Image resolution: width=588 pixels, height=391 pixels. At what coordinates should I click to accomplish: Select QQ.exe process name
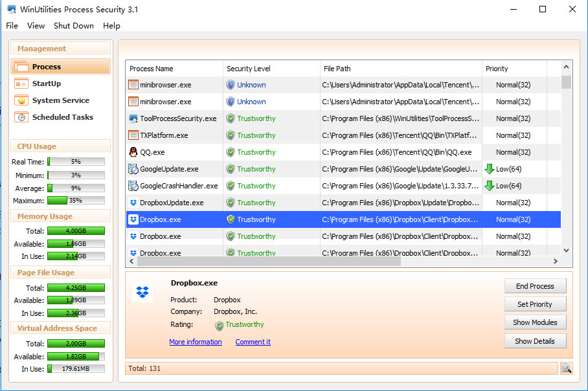coord(152,152)
